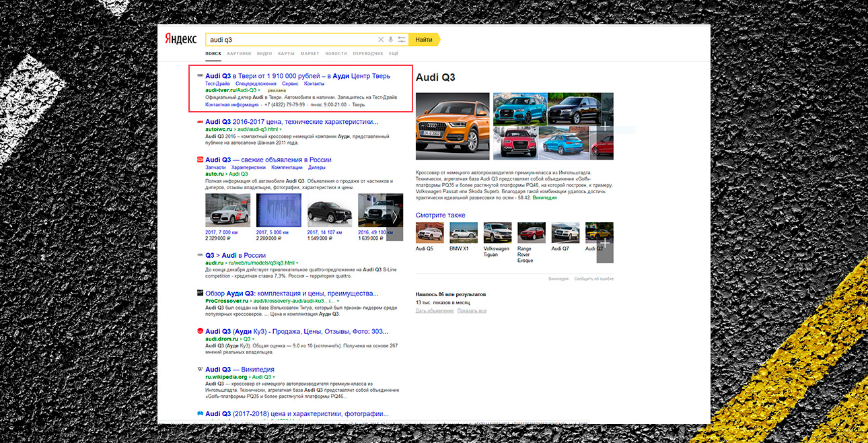This screenshot has height=443, width=868.
Task: Switch to the Картинки tab
Action: pos(239,53)
